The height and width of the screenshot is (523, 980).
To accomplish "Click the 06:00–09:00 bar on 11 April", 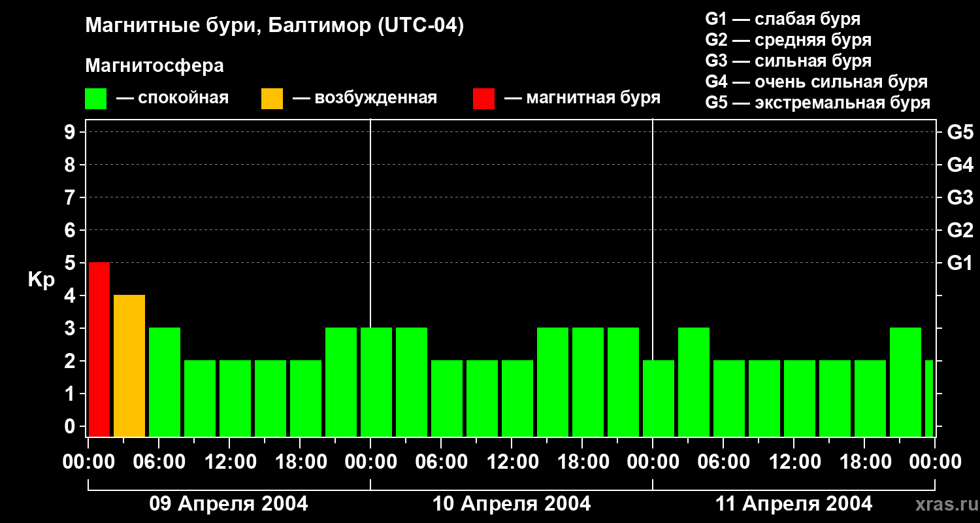I will coord(729,398).
